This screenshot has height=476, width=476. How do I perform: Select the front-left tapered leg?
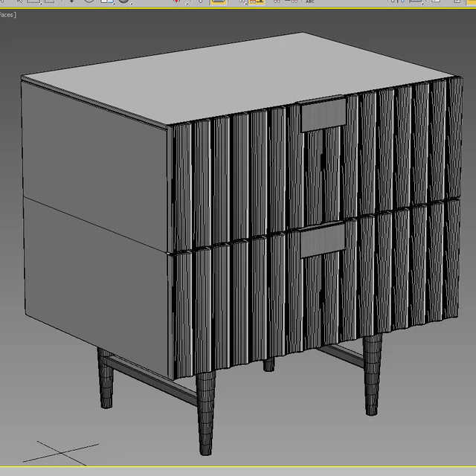pyautogui.click(x=206, y=414)
